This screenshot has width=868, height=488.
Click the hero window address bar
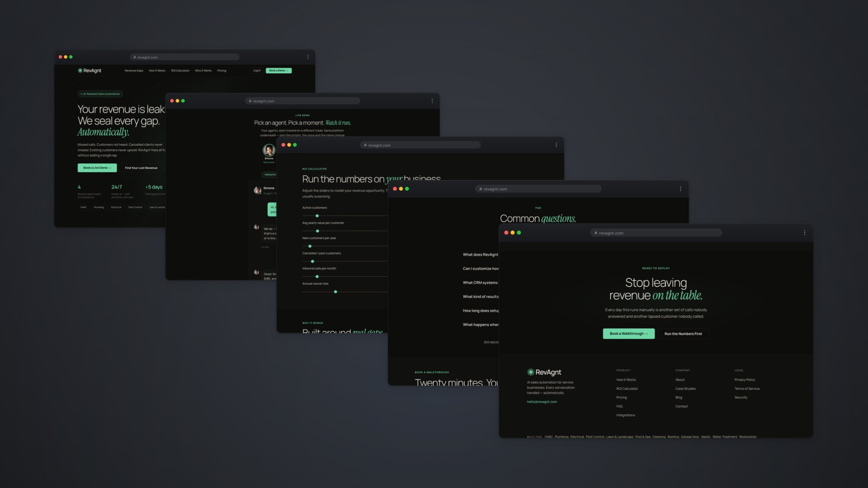(185, 57)
